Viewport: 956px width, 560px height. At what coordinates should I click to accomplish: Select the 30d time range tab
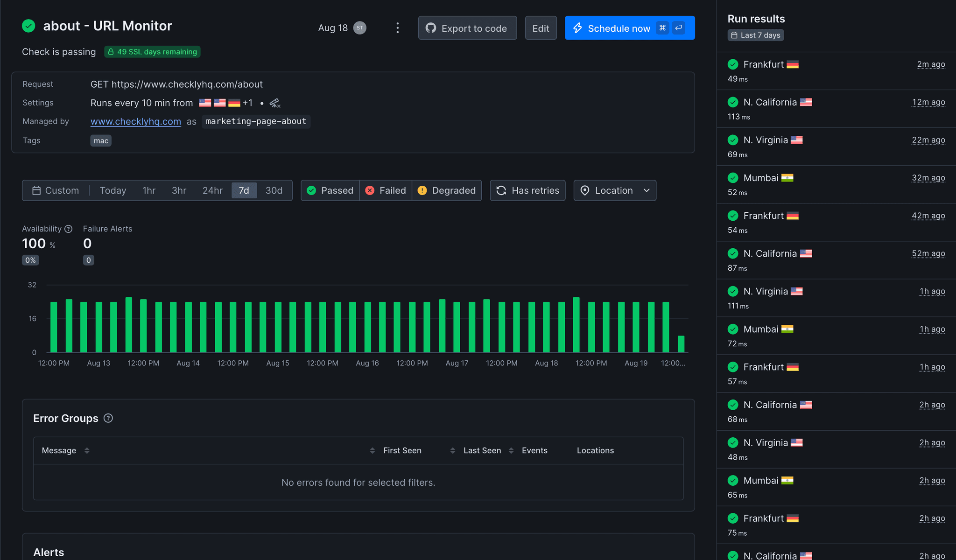(274, 190)
